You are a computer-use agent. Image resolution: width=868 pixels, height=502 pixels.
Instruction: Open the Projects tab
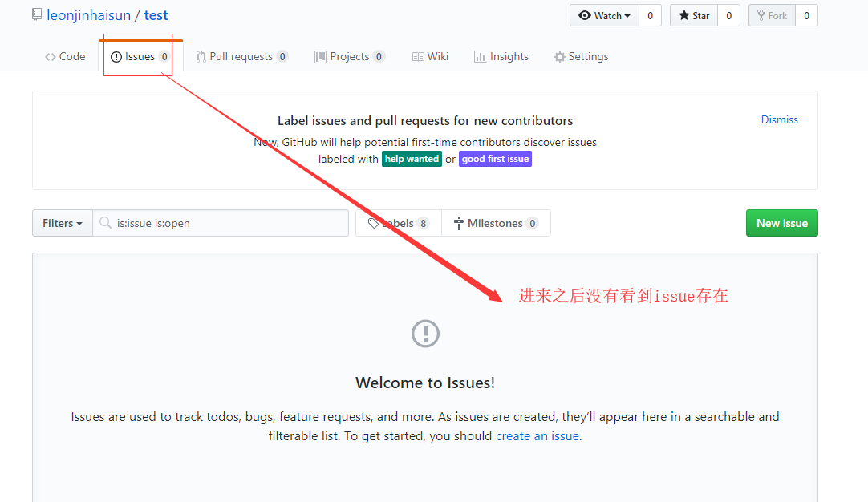pos(350,56)
